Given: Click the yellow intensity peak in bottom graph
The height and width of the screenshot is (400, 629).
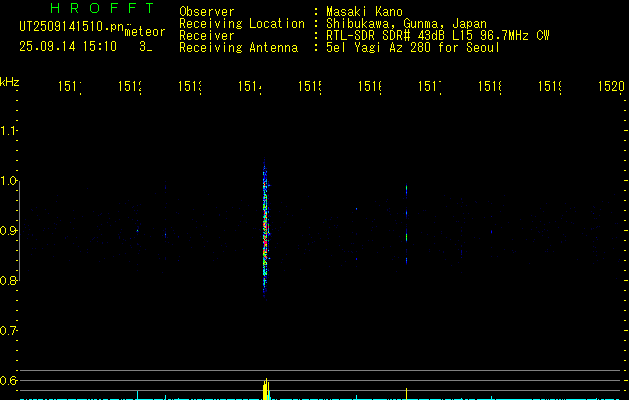Looking at the screenshot, I should (266, 389).
